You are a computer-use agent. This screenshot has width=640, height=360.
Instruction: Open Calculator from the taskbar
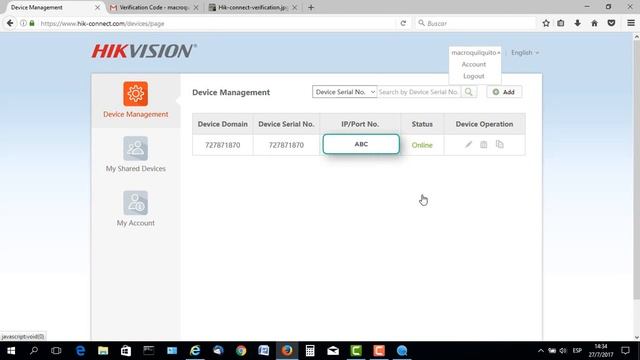click(310, 351)
